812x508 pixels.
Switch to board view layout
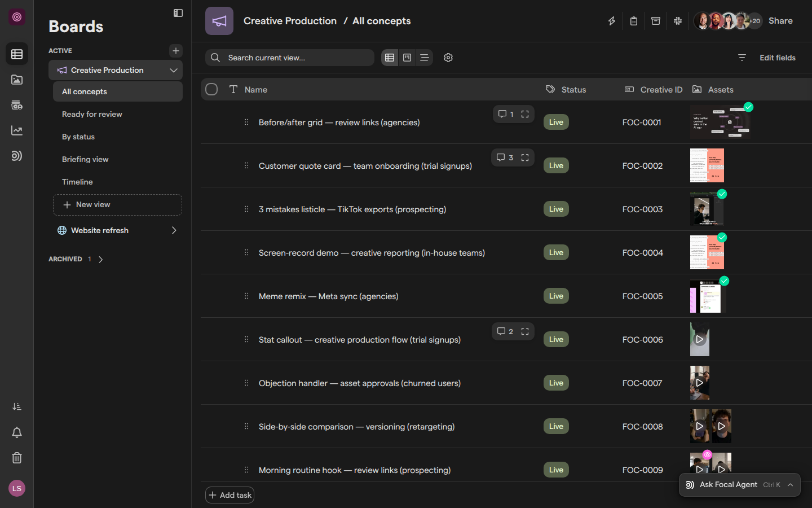(x=407, y=58)
